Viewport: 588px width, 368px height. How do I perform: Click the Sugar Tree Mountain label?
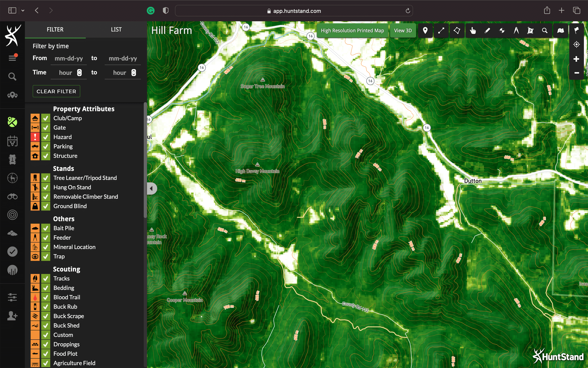[263, 86]
